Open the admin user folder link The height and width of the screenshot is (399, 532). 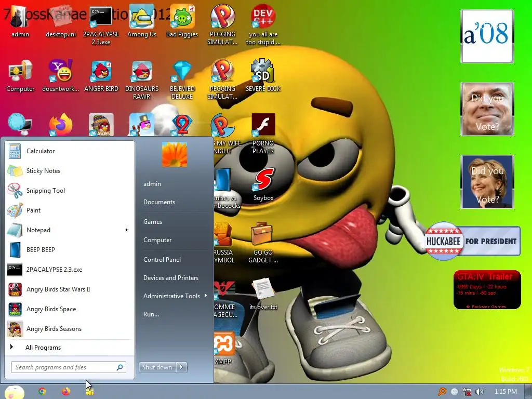click(x=152, y=184)
